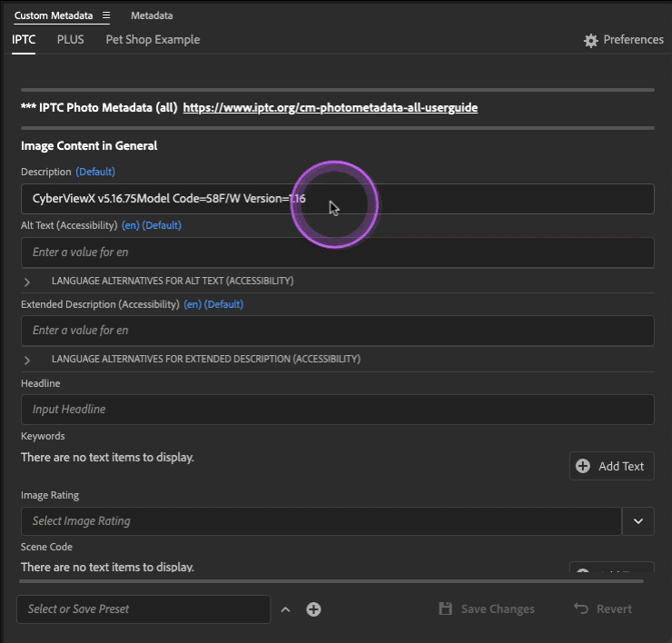Open preset list with the up chevron
Screen dimensions: 672x643
point(285,609)
